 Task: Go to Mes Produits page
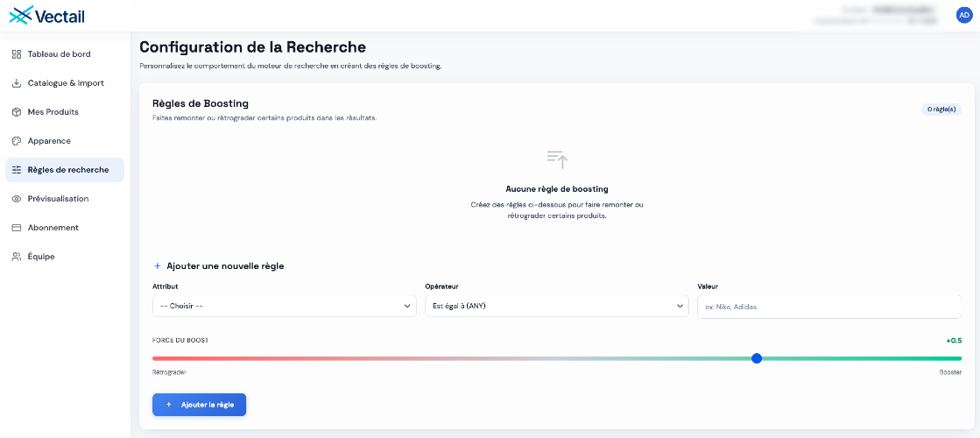[x=53, y=112]
